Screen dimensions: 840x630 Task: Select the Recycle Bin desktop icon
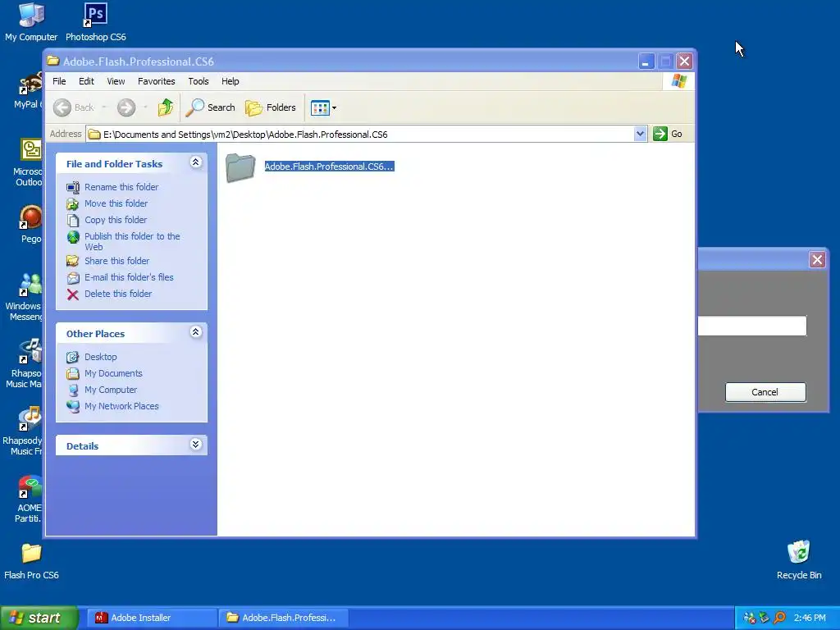click(x=799, y=560)
